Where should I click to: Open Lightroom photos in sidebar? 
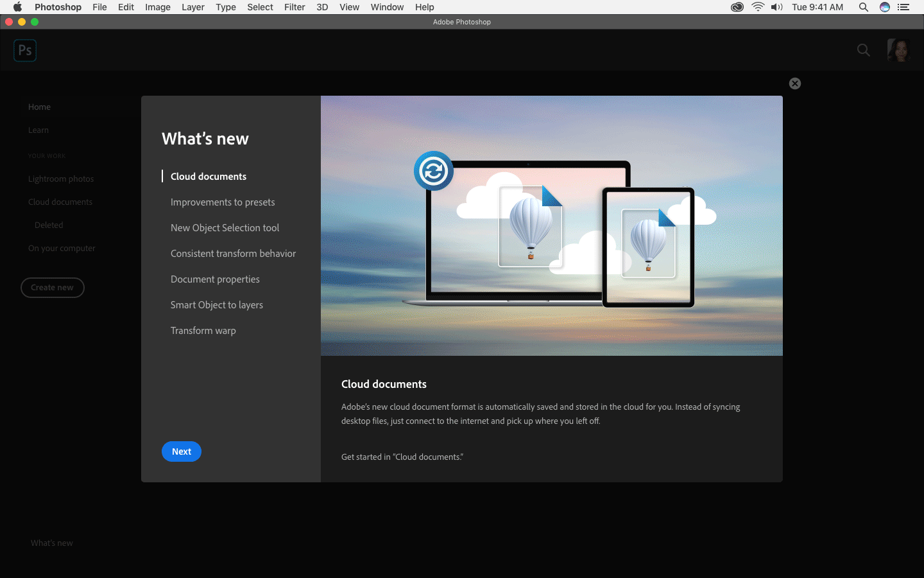click(61, 179)
